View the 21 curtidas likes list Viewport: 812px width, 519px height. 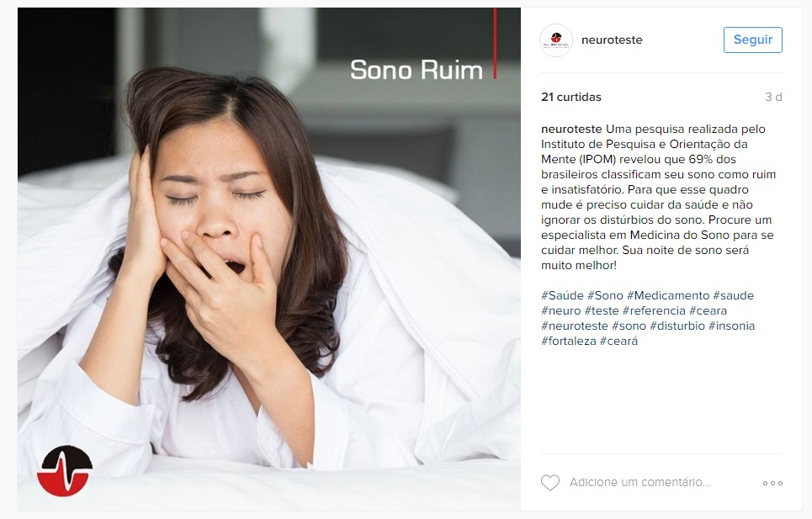pyautogui.click(x=571, y=97)
